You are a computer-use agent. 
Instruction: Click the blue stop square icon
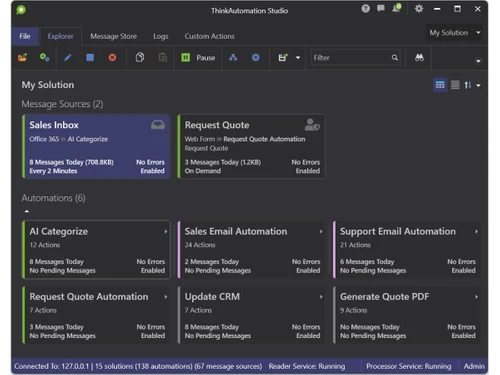[x=90, y=58]
